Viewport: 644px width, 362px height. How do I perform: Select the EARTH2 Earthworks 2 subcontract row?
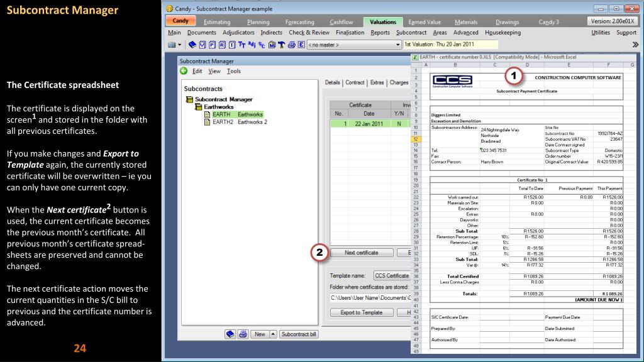tap(240, 122)
